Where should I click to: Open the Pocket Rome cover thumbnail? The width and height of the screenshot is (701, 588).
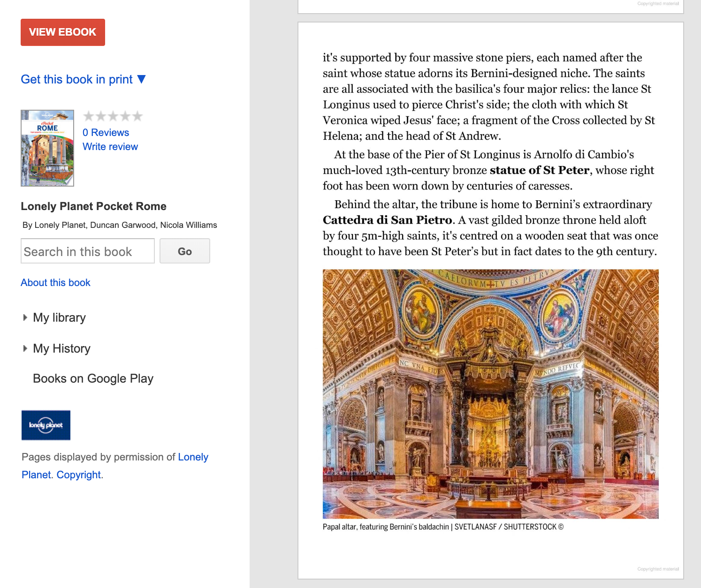47,148
